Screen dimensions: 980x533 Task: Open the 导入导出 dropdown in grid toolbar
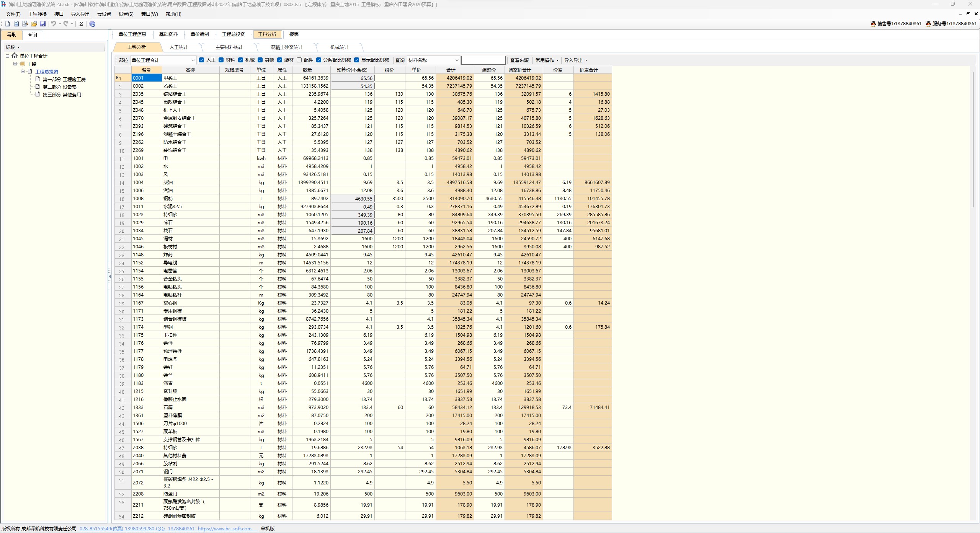(x=575, y=60)
